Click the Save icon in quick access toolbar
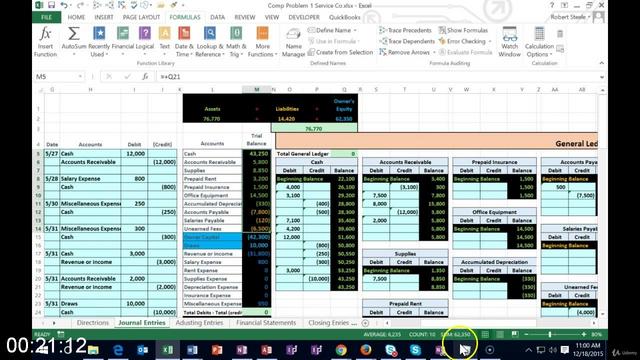Image resolution: width=640 pixels, height=360 pixels. coord(51,5)
